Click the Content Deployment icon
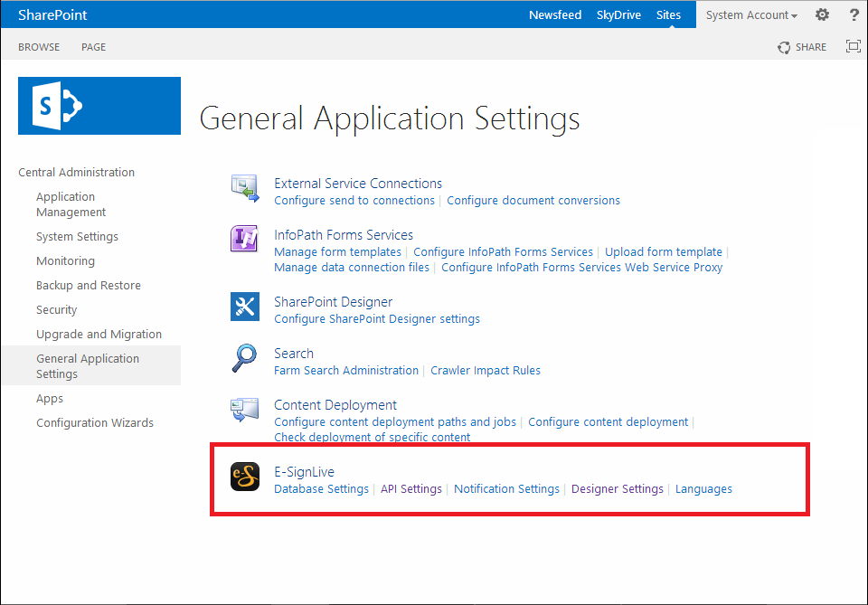868x605 pixels. 245,411
